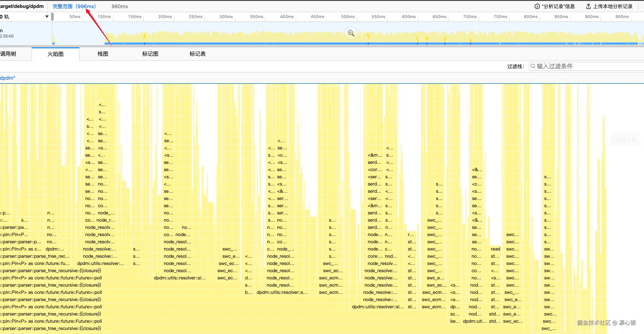The image size is (644, 334).
Task: Click the magnifier zoom-in icon on the track
Action: point(351,33)
